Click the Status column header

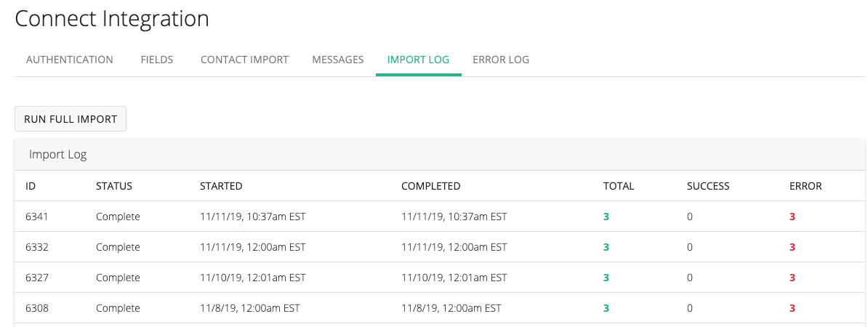tap(114, 186)
